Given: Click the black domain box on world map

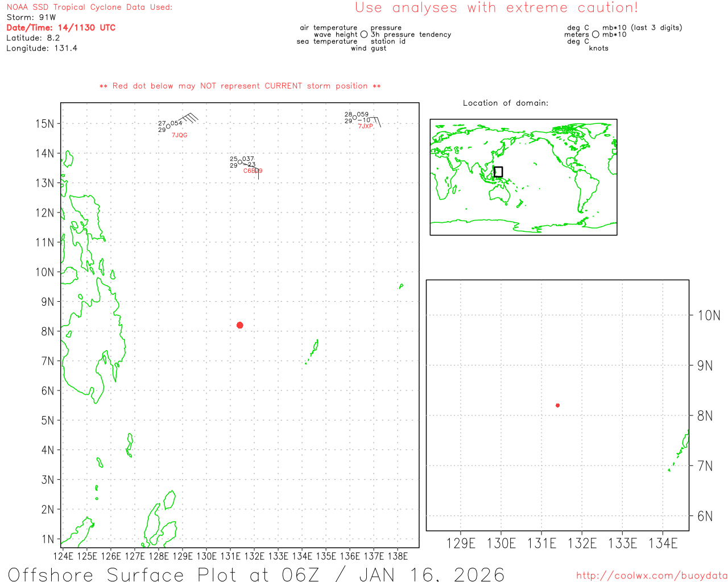Looking at the screenshot, I should pyautogui.click(x=498, y=172).
